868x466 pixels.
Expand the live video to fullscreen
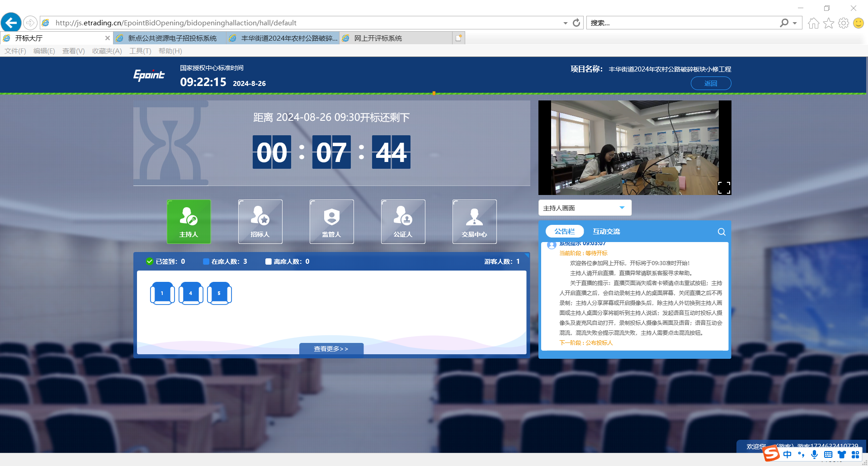724,188
